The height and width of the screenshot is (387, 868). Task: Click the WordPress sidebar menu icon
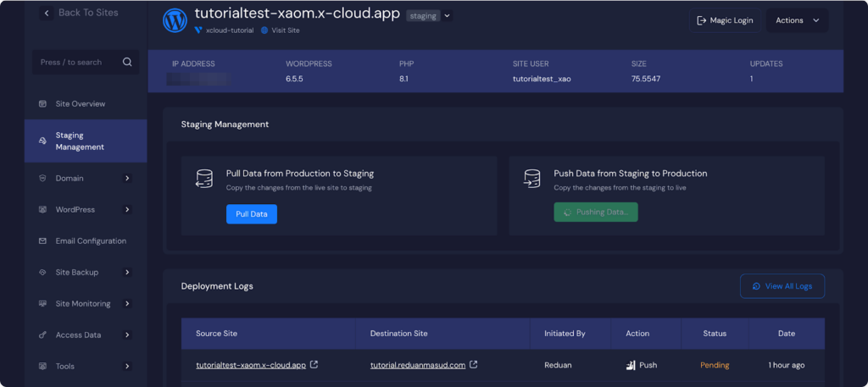click(x=42, y=209)
